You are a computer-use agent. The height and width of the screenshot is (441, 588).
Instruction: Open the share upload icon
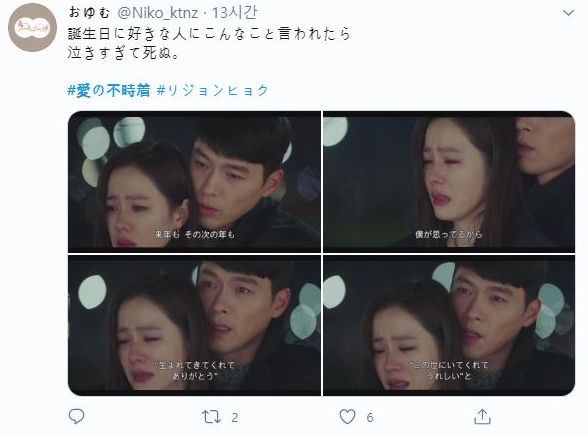tap(482, 417)
